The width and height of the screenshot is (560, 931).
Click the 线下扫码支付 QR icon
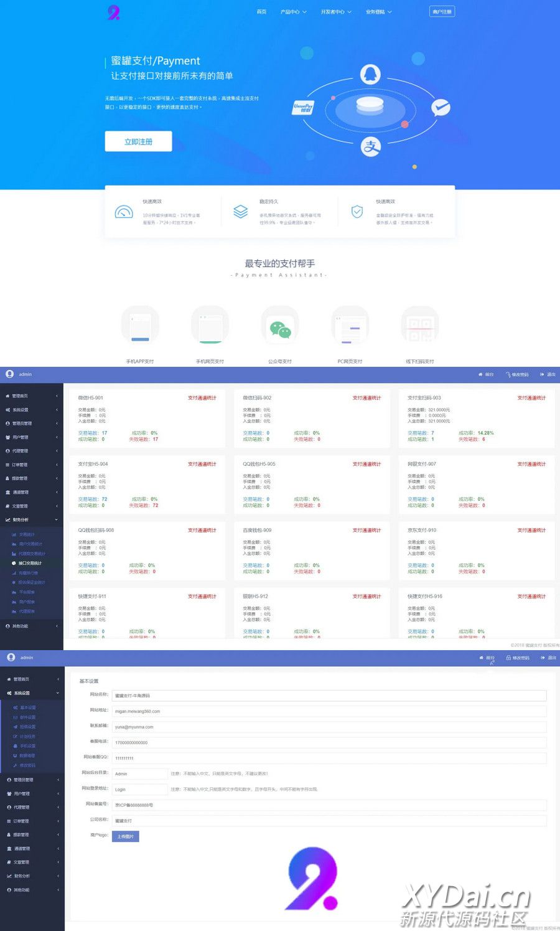click(x=420, y=326)
